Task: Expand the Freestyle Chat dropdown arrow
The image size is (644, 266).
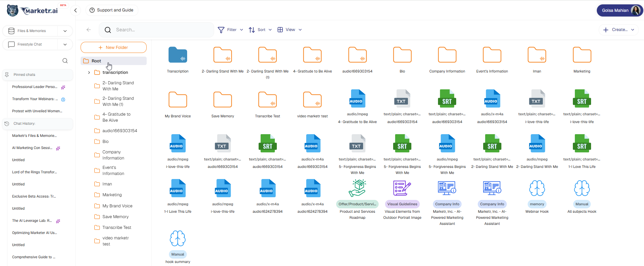Action: click(x=65, y=44)
